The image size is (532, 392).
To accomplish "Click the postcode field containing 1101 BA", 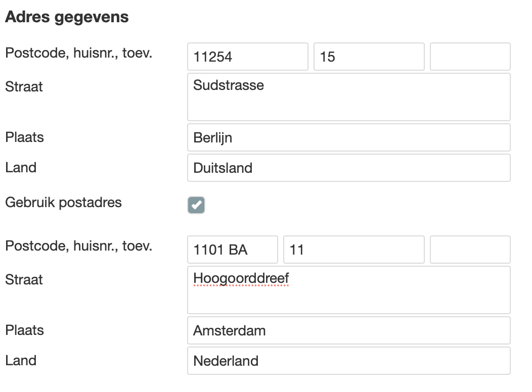I will pyautogui.click(x=232, y=250).
